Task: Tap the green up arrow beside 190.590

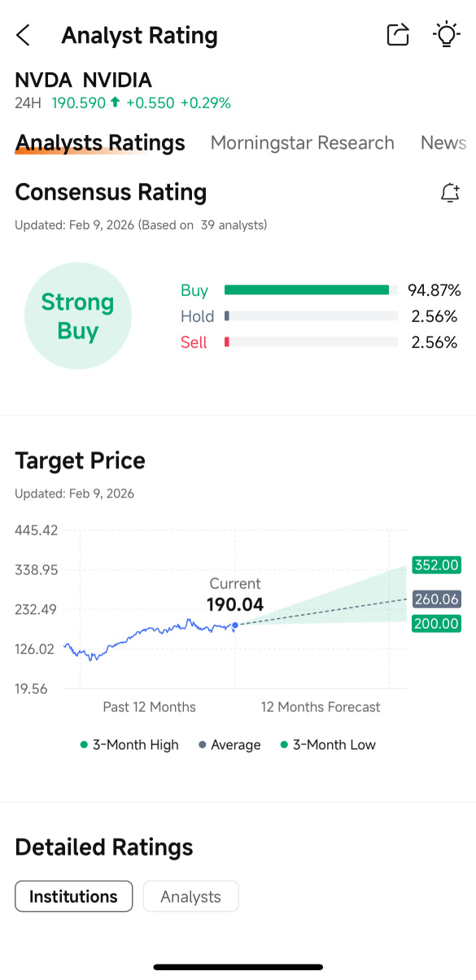Action: pyautogui.click(x=115, y=102)
